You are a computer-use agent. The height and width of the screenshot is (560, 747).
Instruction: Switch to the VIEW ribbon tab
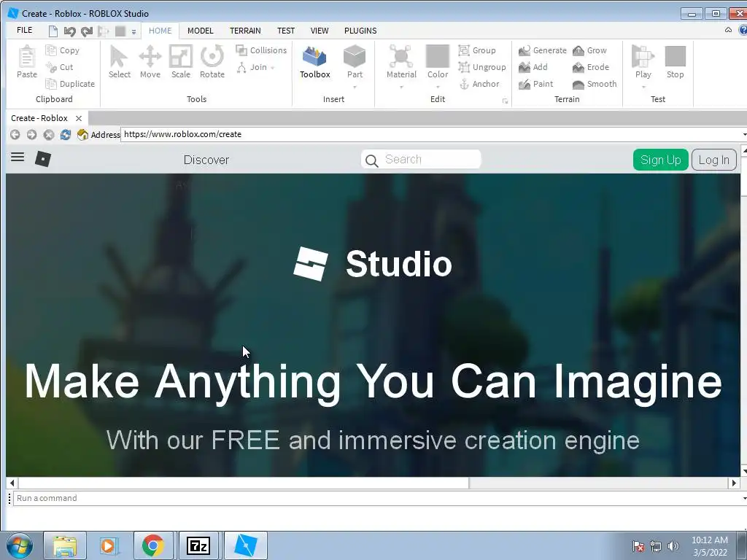[320, 31]
